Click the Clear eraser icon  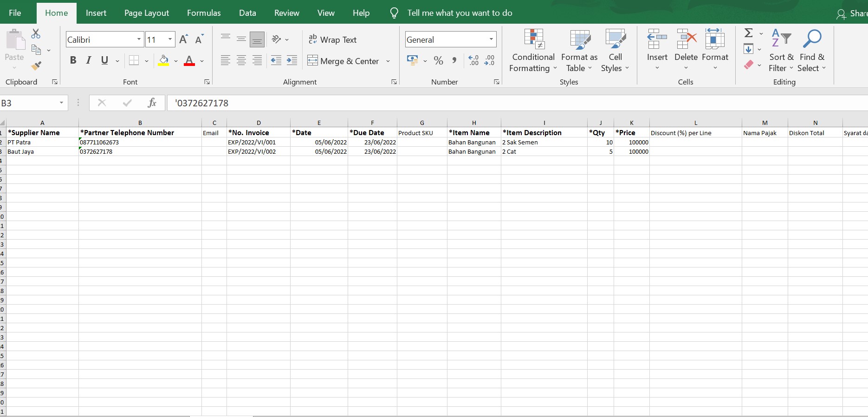pos(749,65)
